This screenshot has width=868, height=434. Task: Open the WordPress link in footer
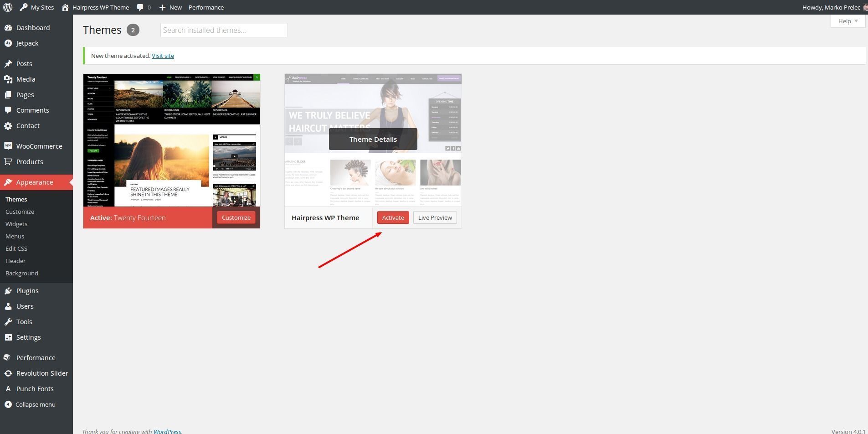167,431
